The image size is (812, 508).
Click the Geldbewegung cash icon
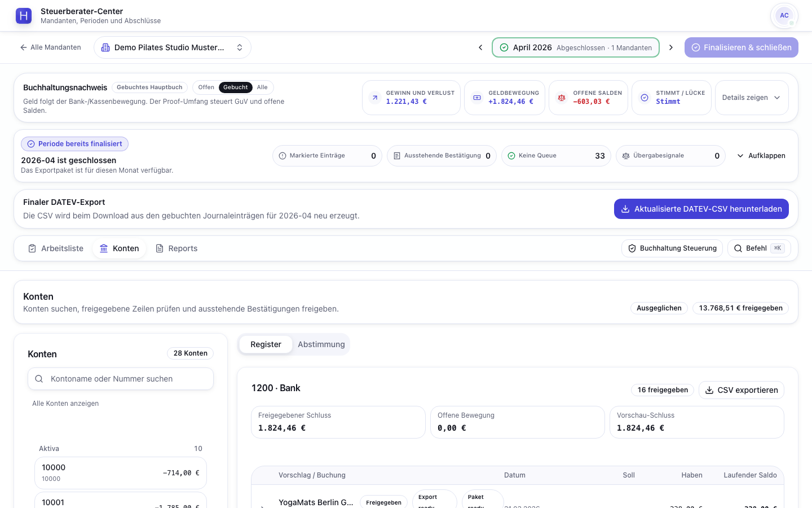coord(477,98)
